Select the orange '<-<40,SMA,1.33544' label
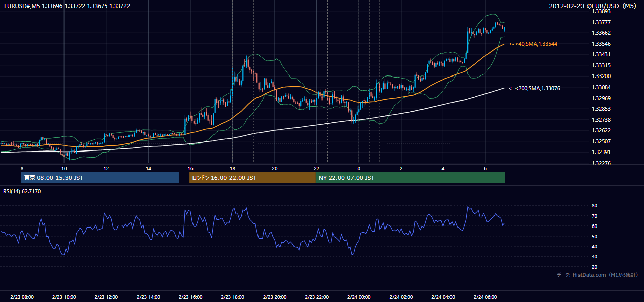Image resolution: width=644 pixels, height=302 pixels. coord(533,44)
